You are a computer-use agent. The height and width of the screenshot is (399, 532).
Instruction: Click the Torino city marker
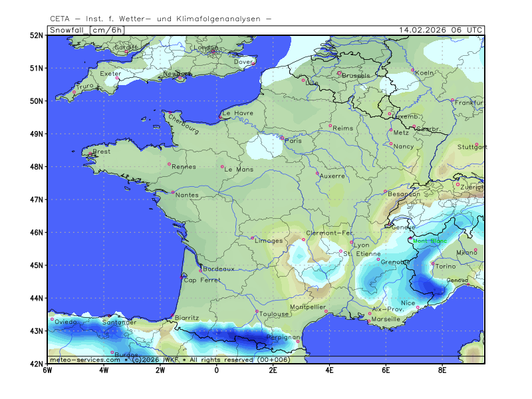[x=433, y=263]
